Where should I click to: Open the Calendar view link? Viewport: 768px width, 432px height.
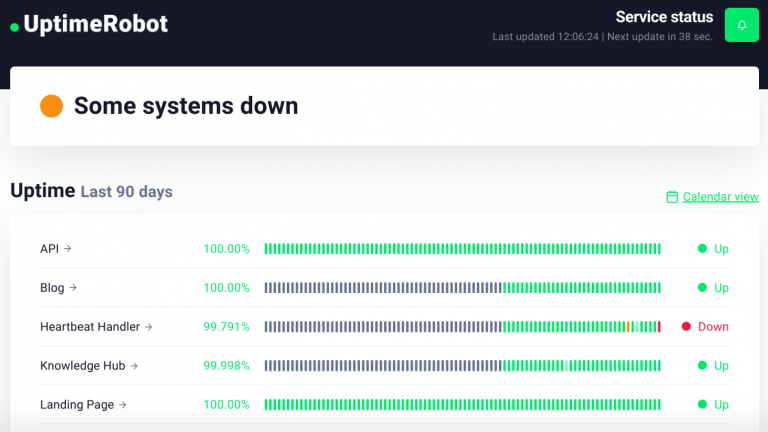click(720, 197)
